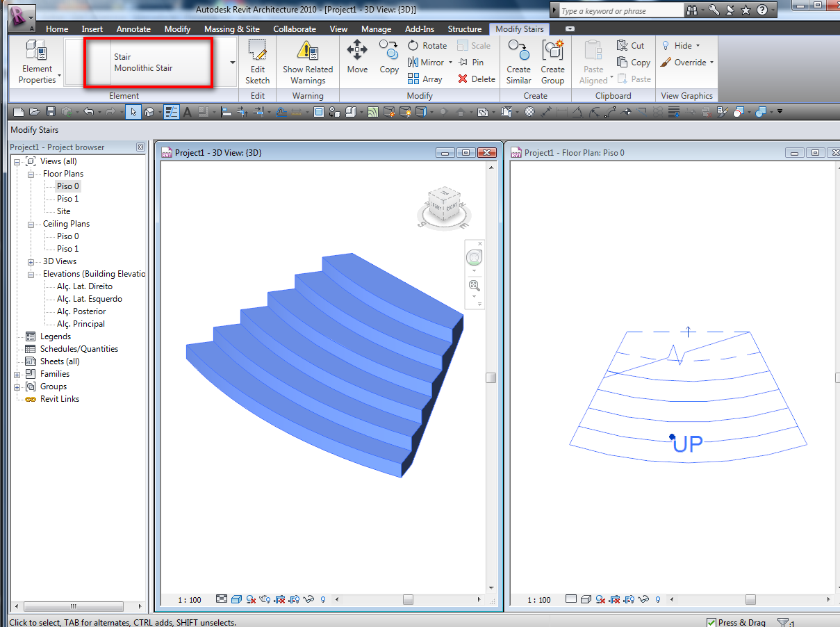Toggle Thin Lines in quick access toolbar
Viewport: 840px width, 627px height.
tap(172, 111)
